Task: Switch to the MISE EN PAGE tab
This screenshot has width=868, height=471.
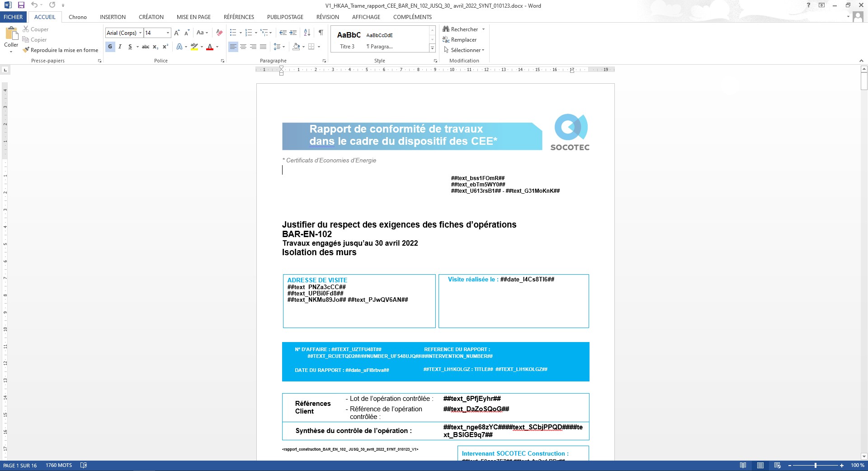Action: (x=193, y=17)
